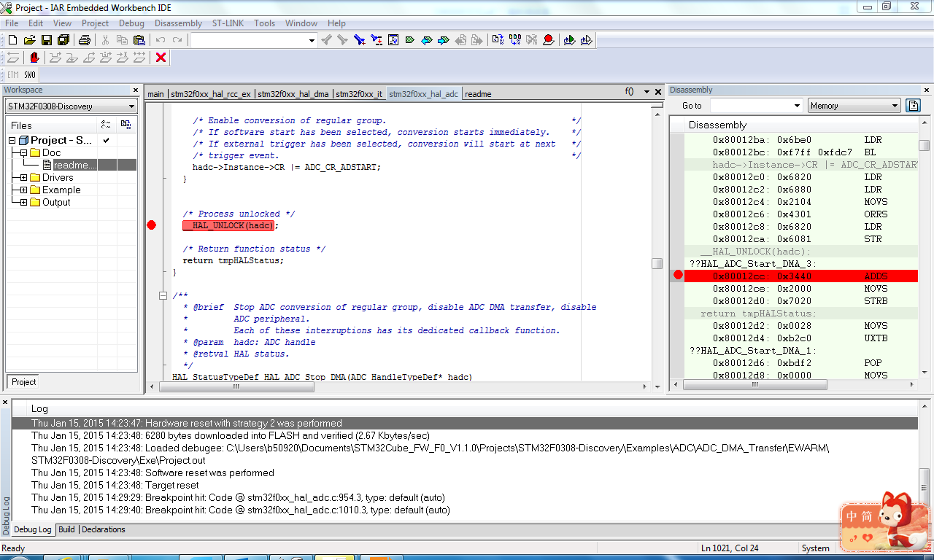
Task: Compile the current file
Action: click(498, 40)
